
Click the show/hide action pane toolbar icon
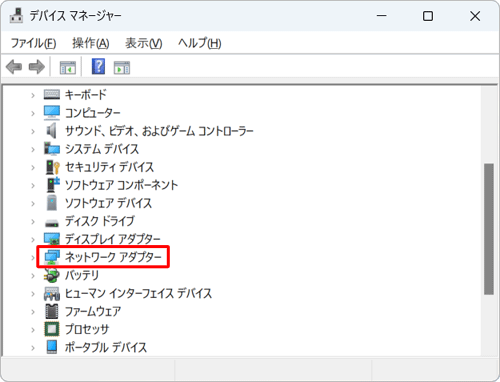click(122, 67)
